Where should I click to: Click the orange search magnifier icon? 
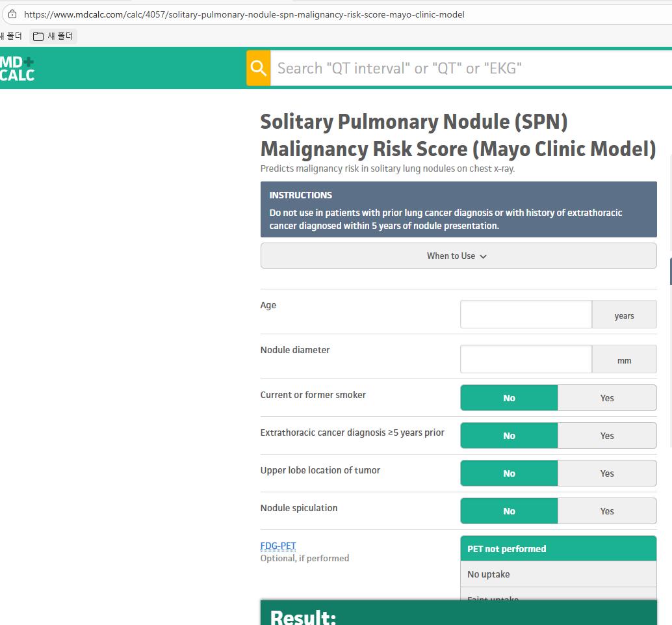point(258,68)
